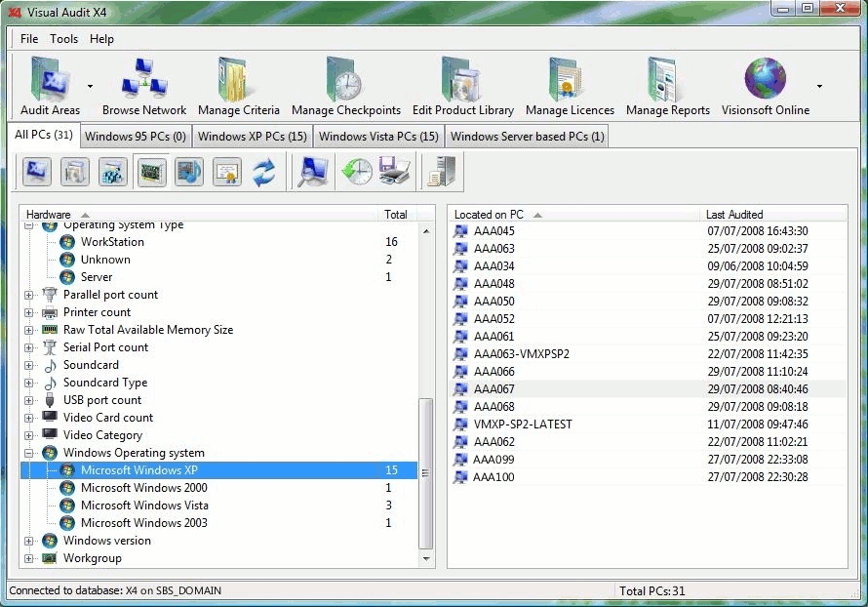Expand the Video Card count node
The height and width of the screenshot is (607, 868).
pyautogui.click(x=29, y=418)
